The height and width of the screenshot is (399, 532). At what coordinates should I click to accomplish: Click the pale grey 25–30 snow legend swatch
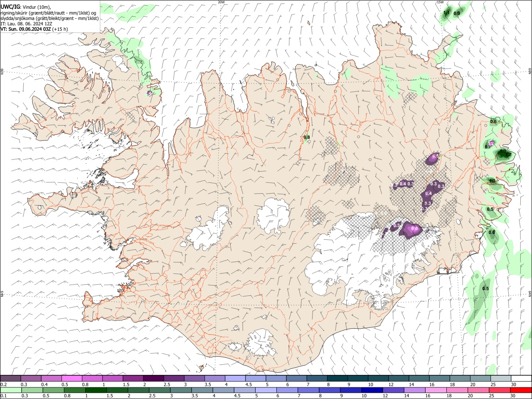501,379
